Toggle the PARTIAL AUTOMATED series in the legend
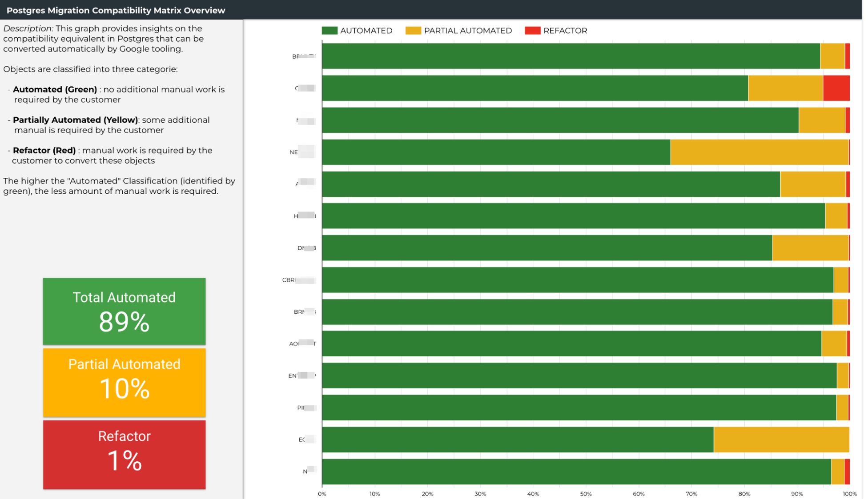The width and height of the screenshot is (868, 499). [468, 30]
